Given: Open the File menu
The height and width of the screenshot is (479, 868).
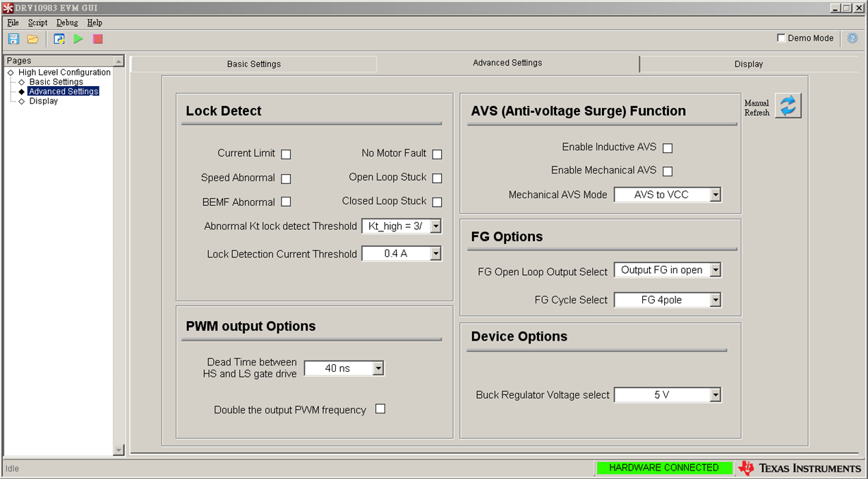Looking at the screenshot, I should point(13,23).
